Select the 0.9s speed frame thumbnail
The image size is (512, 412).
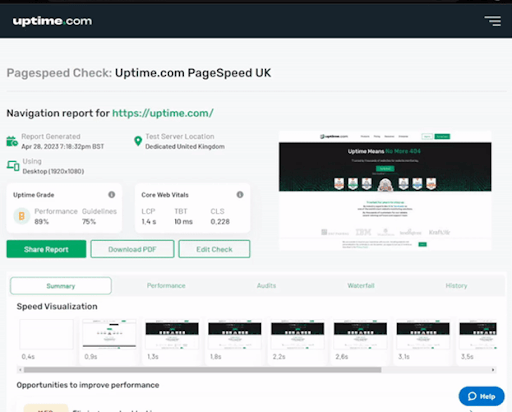109,334
